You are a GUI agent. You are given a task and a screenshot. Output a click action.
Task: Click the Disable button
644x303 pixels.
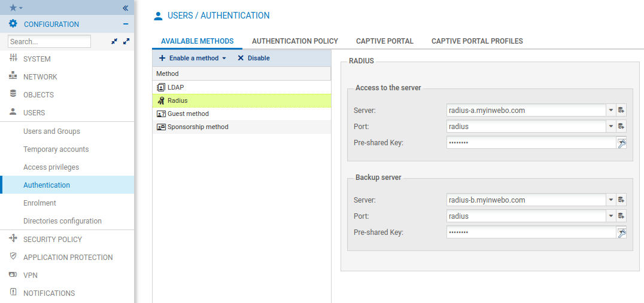click(254, 58)
